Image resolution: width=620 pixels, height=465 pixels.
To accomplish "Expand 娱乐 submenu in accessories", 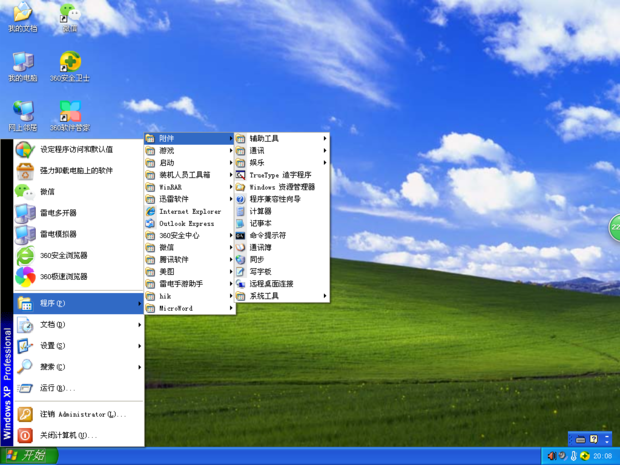I will 282,163.
